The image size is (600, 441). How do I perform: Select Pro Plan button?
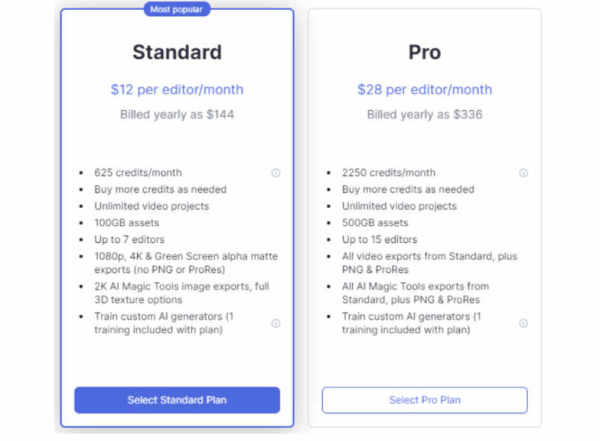[425, 400]
